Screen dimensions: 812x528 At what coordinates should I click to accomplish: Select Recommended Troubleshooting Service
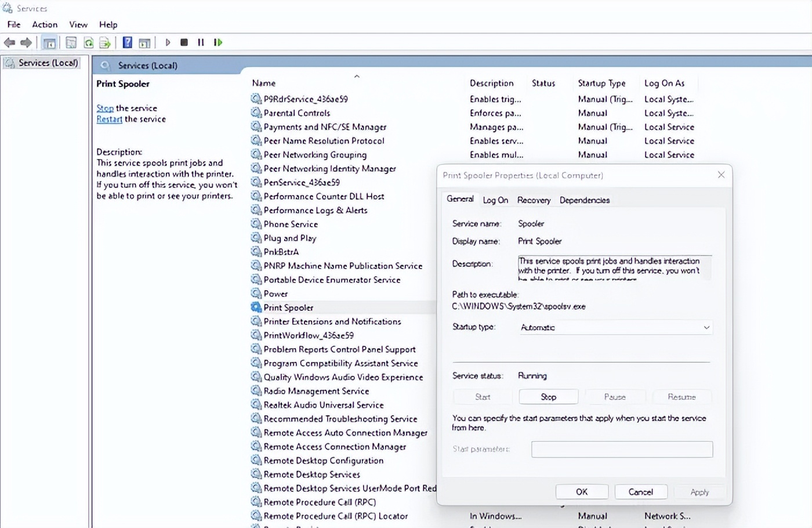tap(340, 419)
